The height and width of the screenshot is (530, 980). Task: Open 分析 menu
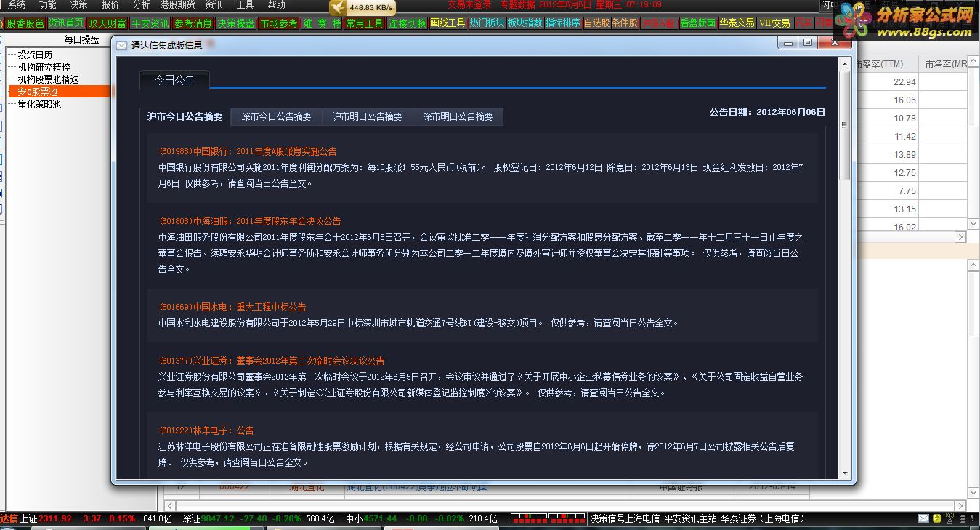click(141, 4)
